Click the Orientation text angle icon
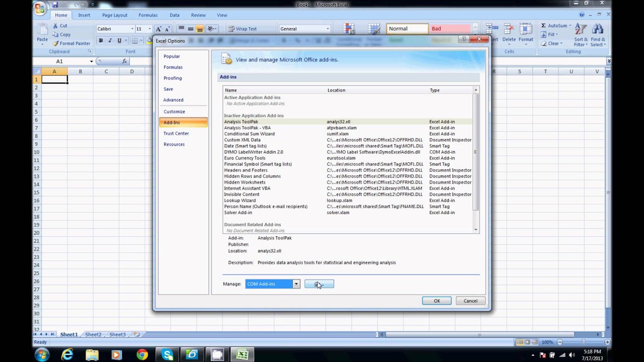644x362 pixels. 211,29
